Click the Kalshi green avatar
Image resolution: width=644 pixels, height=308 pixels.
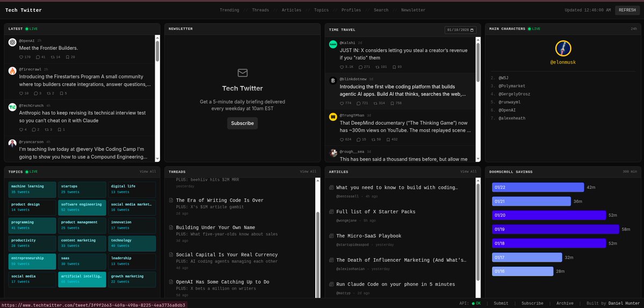[x=333, y=45]
